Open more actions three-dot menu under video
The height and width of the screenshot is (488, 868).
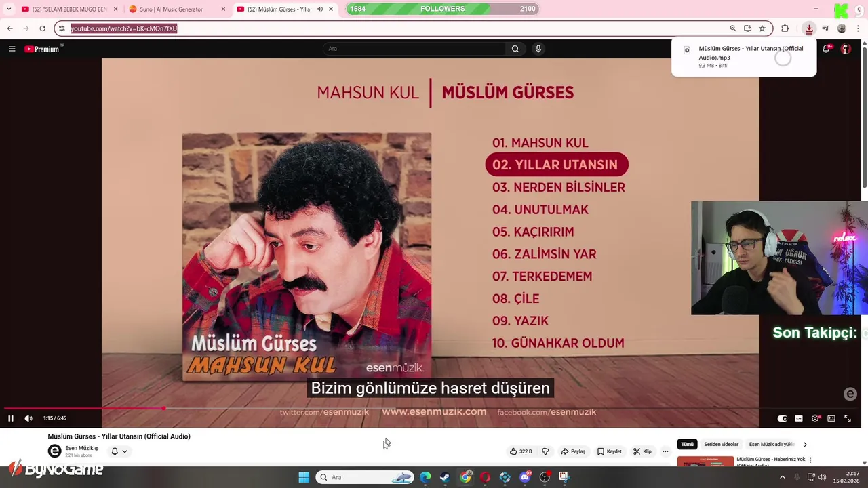click(x=665, y=451)
